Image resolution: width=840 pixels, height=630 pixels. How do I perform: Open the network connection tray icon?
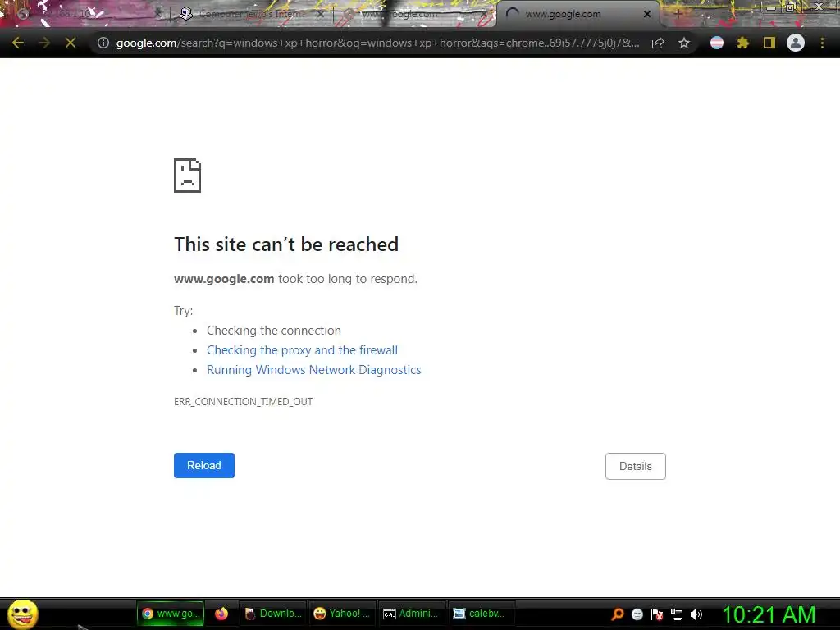point(677,614)
